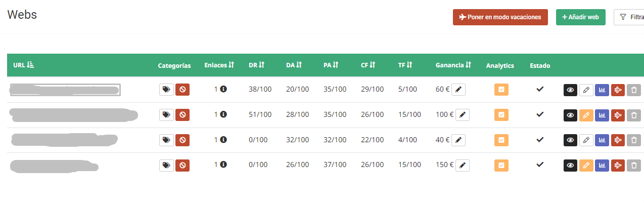Click the eye view icon for the second web

tap(571, 115)
